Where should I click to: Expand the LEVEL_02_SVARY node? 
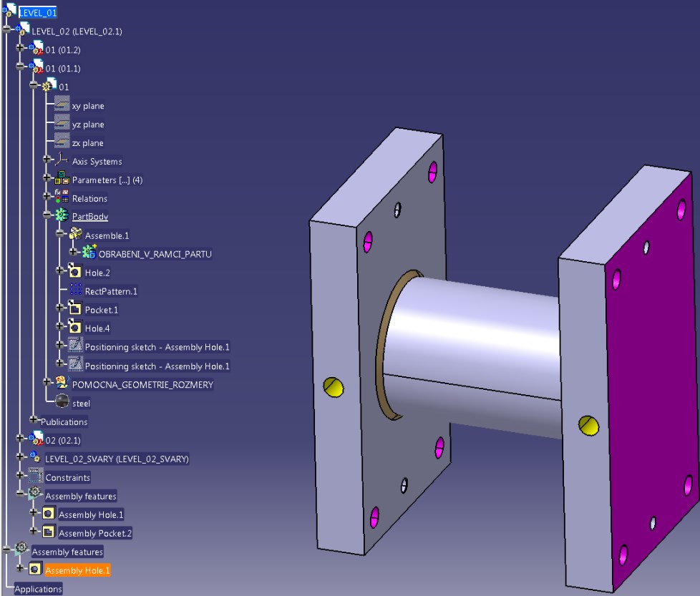(19, 456)
